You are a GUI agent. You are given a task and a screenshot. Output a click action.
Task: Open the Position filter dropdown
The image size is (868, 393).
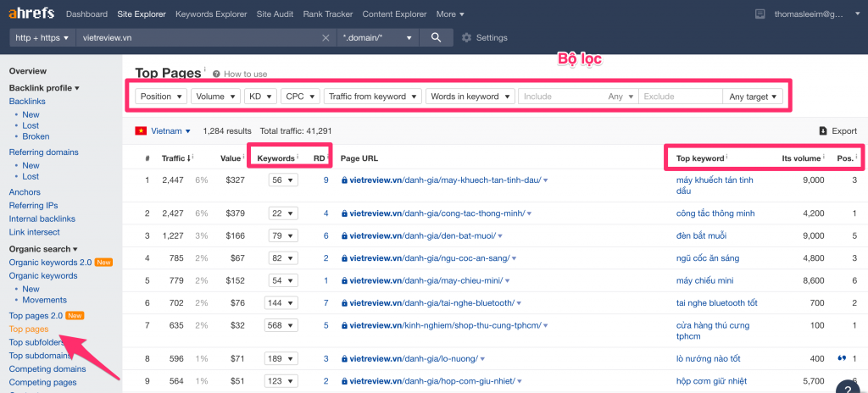coord(161,97)
